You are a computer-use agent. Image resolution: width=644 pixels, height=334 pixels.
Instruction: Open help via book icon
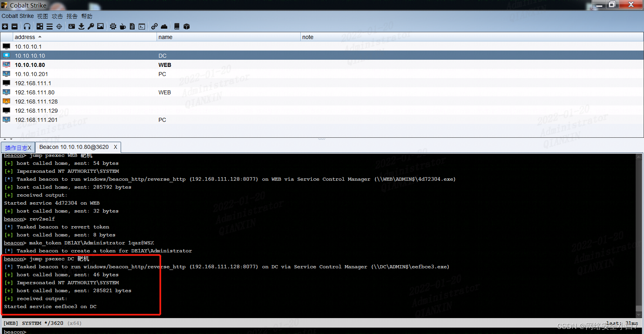pos(177,27)
